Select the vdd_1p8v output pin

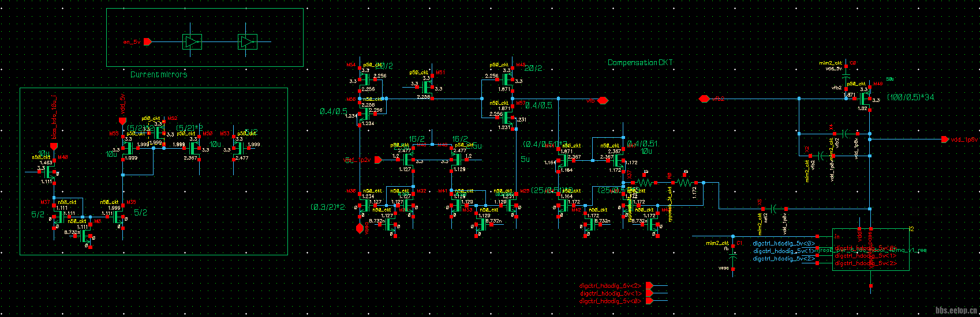tap(944, 139)
